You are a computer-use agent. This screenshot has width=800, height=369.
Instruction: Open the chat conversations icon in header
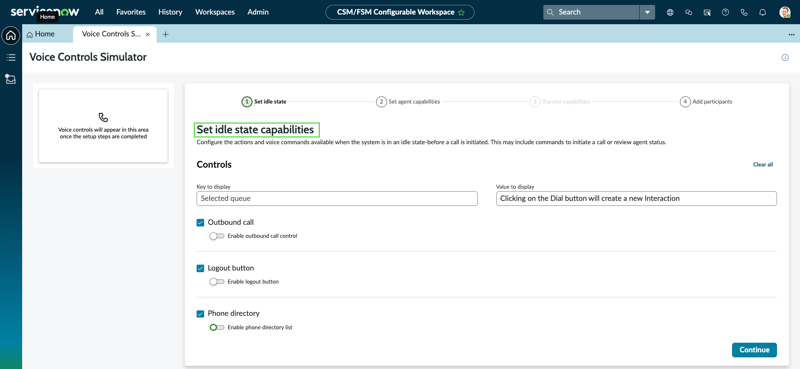click(689, 12)
